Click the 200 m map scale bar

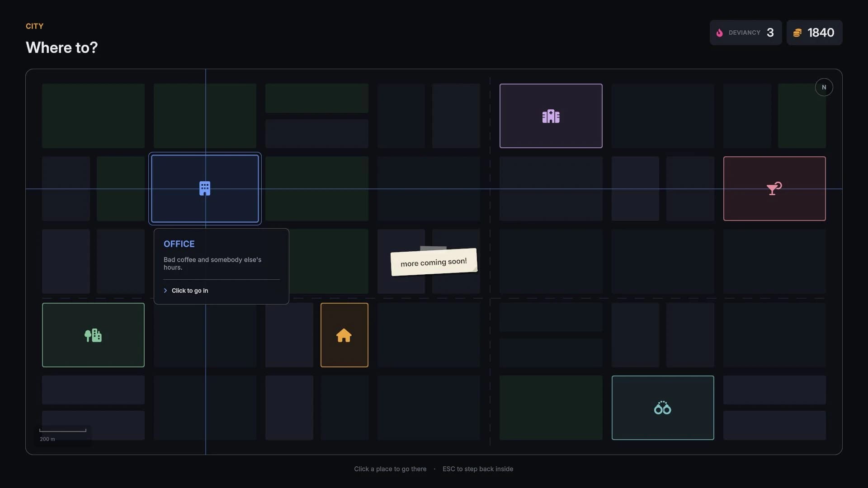[x=63, y=430]
